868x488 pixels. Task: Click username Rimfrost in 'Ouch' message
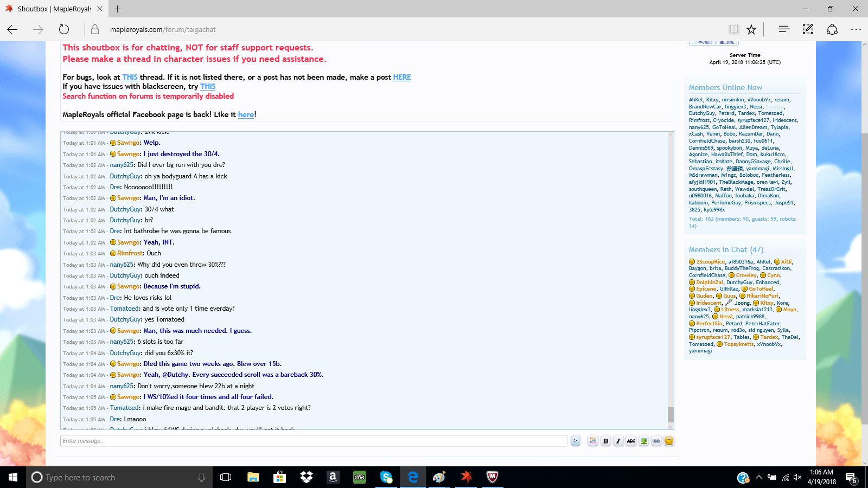click(x=130, y=253)
